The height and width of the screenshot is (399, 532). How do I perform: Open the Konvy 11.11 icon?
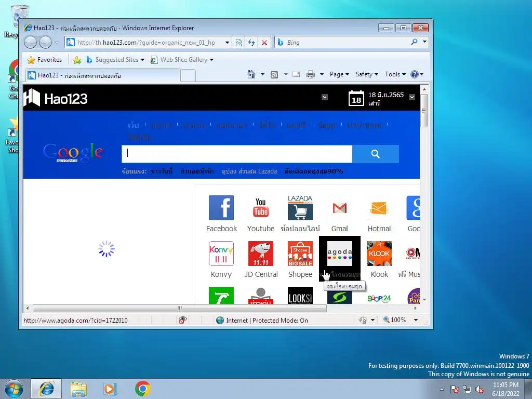221,254
